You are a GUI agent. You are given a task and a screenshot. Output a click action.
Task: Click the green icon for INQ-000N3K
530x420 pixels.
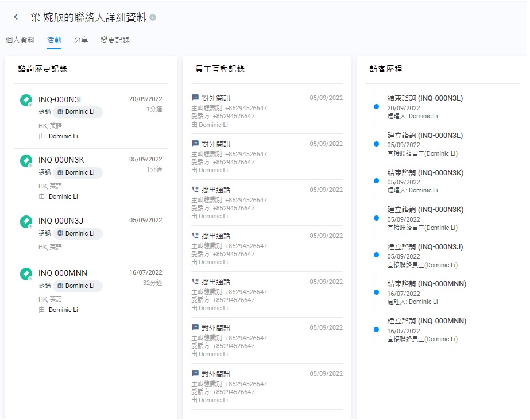click(26, 161)
